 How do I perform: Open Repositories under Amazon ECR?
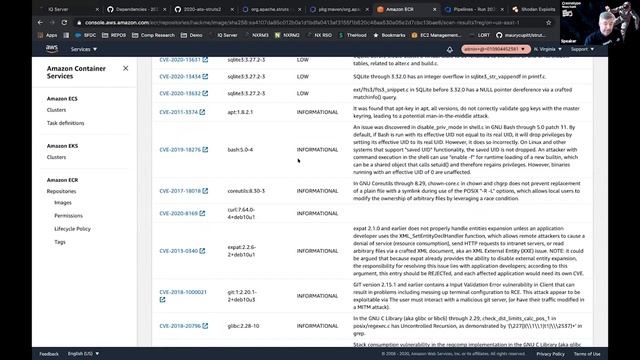tap(61, 191)
